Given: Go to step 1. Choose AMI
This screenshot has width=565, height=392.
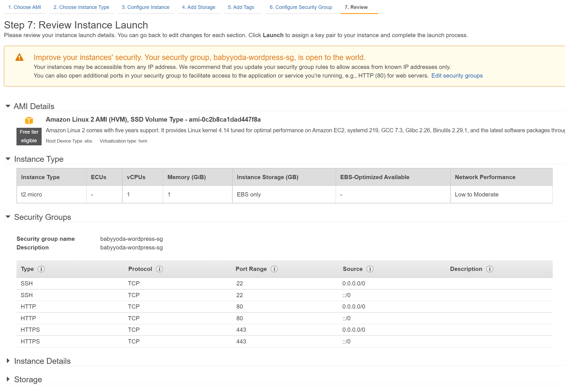Looking at the screenshot, I should coord(25,7).
